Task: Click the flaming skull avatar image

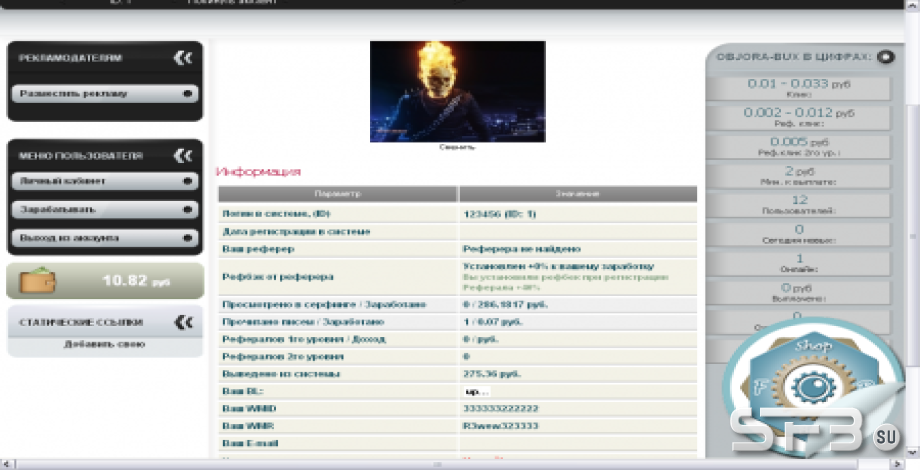Action: (458, 92)
